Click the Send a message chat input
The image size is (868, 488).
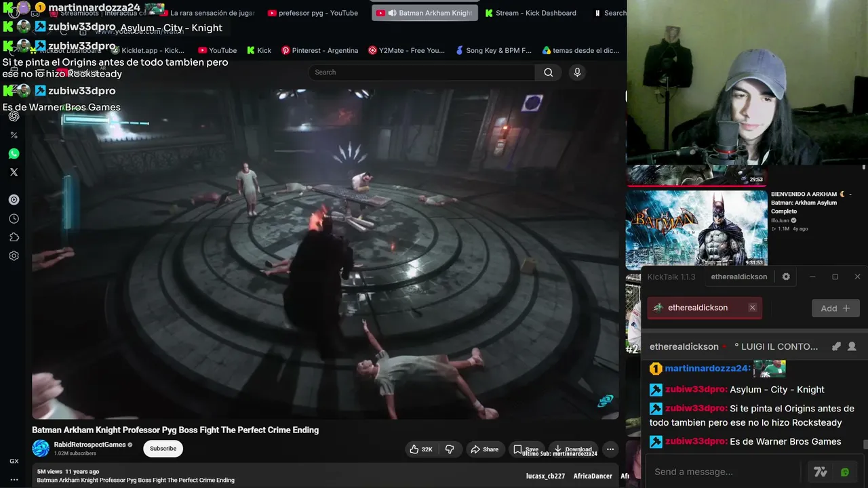[x=725, y=472]
